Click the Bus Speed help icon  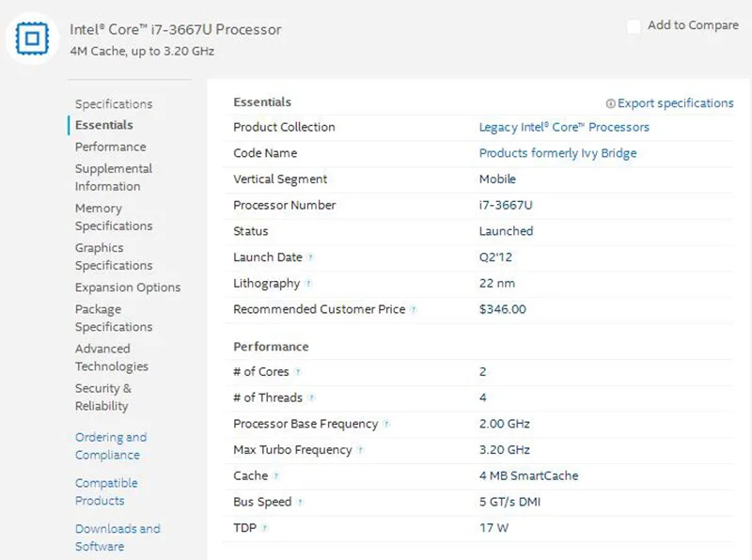tap(300, 503)
